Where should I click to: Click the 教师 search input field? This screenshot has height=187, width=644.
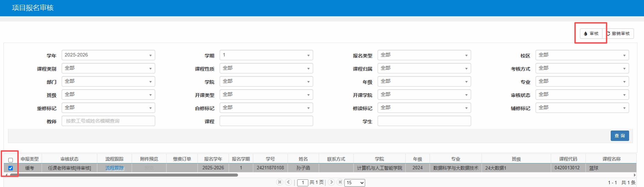108,121
